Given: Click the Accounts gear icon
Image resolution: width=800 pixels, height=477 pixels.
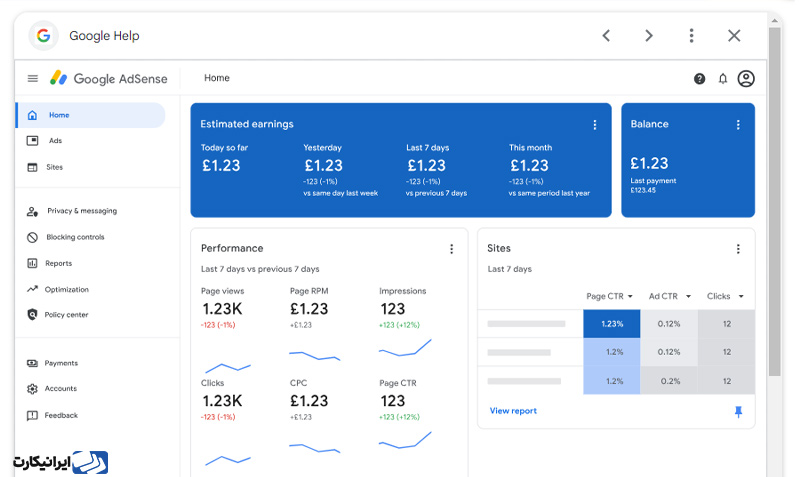Looking at the screenshot, I should [x=32, y=389].
